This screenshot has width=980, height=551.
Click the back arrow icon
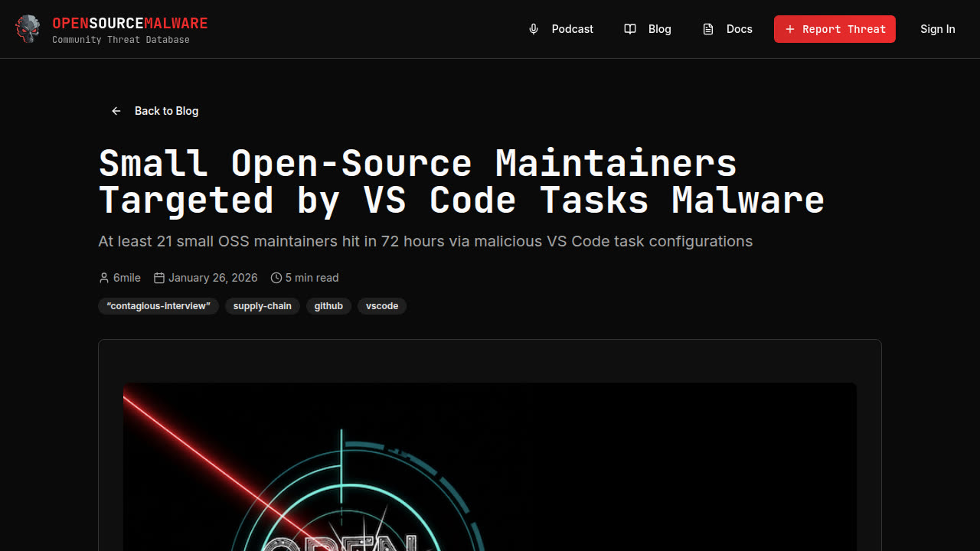pyautogui.click(x=116, y=111)
